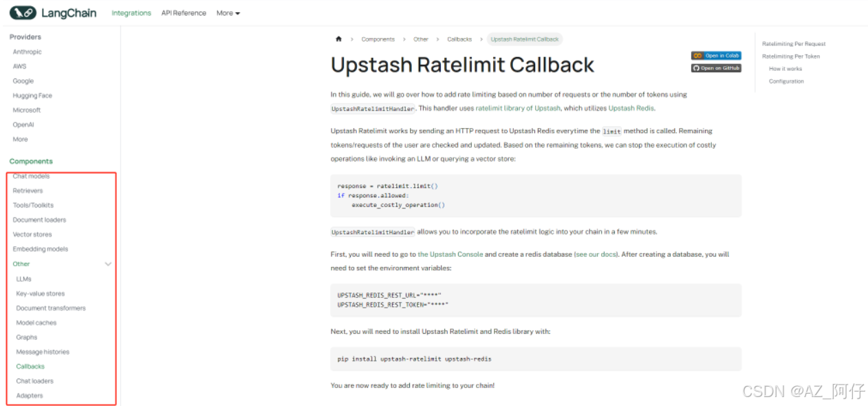Viewport: 868px width, 406px height.
Task: Open LLMs under Other
Action: tap(24, 279)
